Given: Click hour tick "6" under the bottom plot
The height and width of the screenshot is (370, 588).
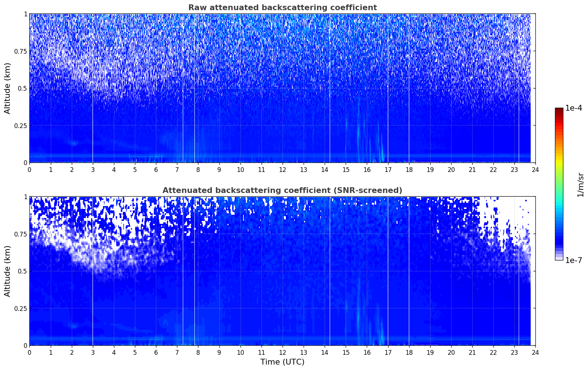Looking at the screenshot, I should coord(156,352).
